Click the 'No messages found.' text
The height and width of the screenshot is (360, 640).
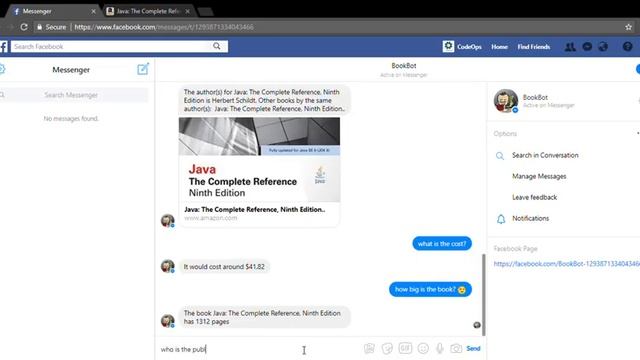[x=71, y=118]
